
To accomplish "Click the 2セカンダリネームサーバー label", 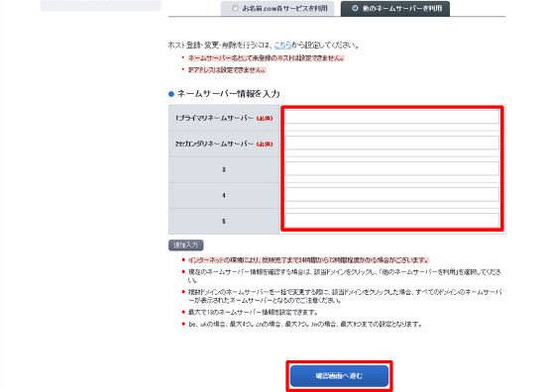I will pyautogui.click(x=224, y=144).
